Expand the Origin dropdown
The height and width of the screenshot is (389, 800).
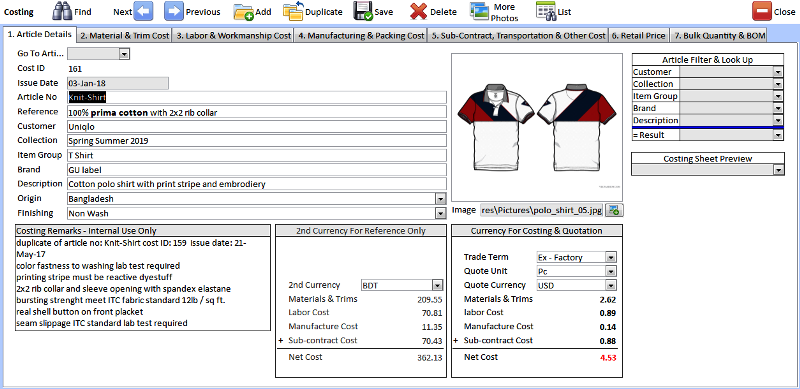(441, 199)
